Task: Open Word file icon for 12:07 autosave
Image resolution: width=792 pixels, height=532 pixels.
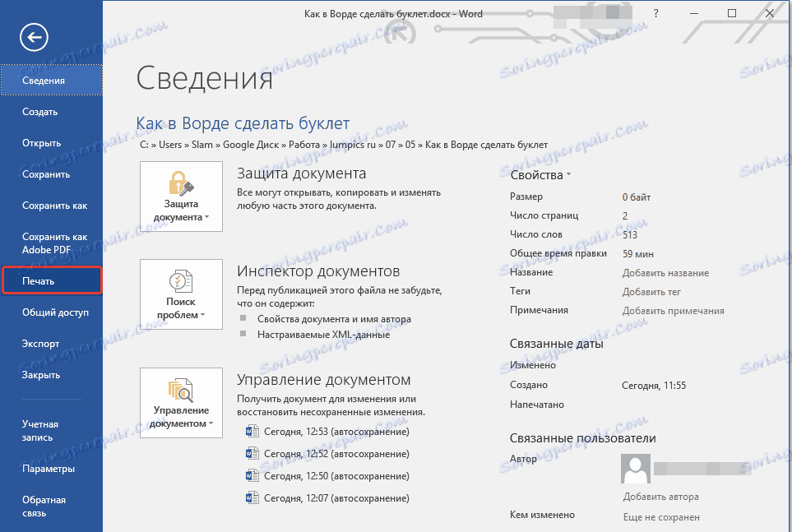Action: [x=252, y=498]
